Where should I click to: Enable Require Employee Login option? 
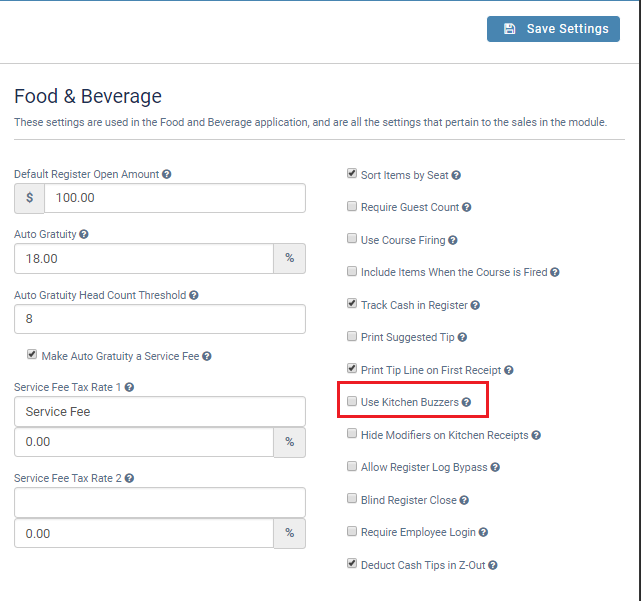pos(352,532)
